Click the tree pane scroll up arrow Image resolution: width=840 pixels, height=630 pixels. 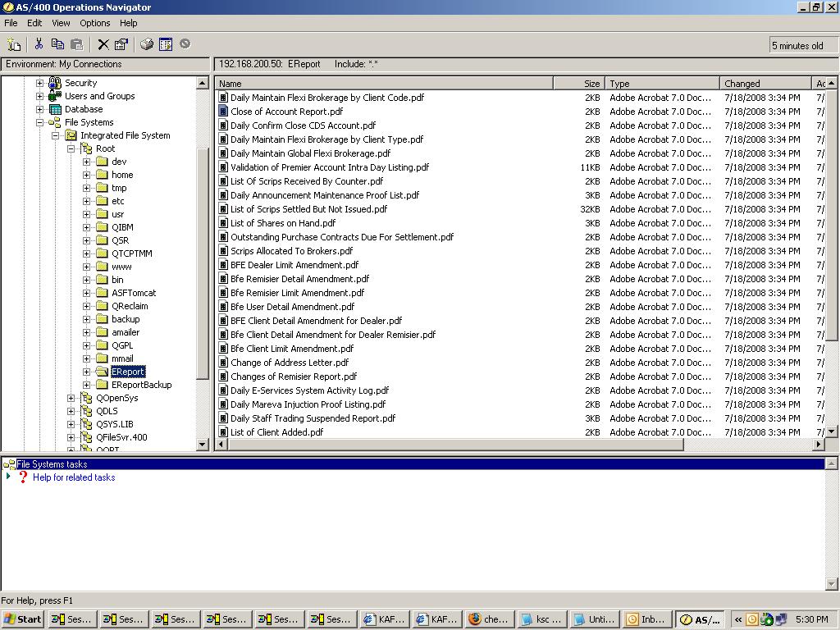(202, 83)
